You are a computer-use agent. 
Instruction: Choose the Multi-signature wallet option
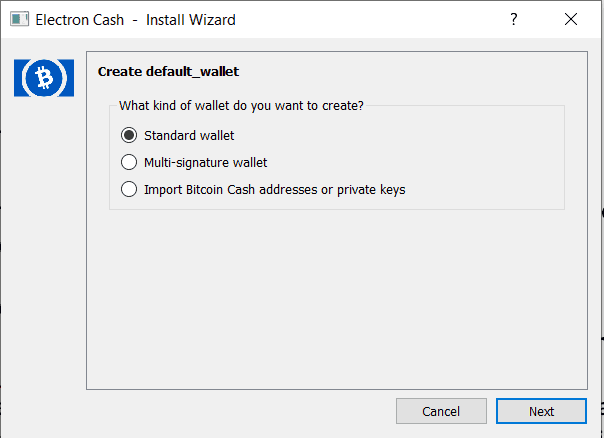pyautogui.click(x=128, y=162)
